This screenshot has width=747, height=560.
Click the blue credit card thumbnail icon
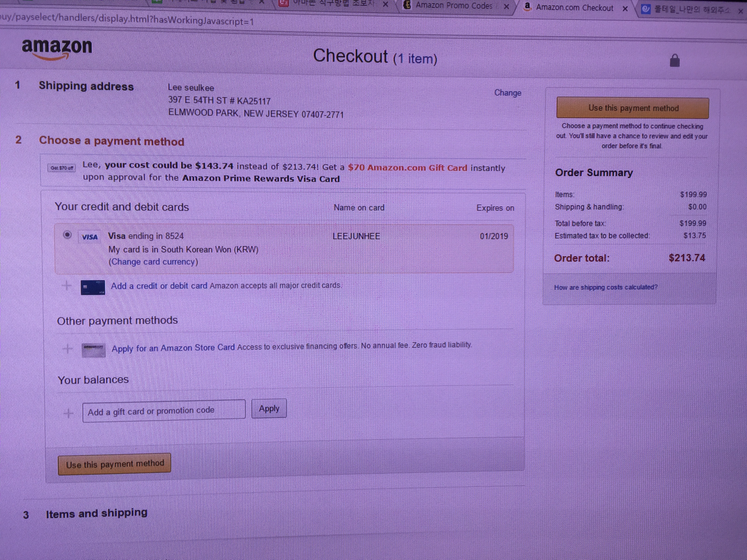(93, 288)
